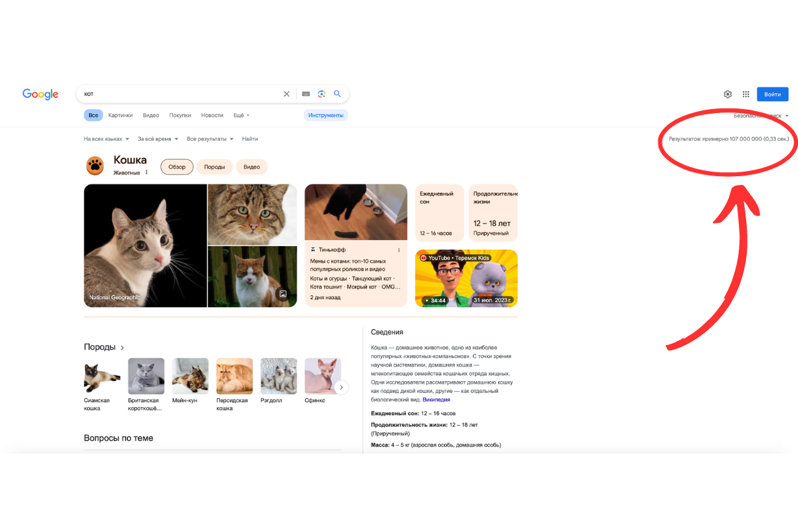798x532 pixels.
Task: Show more breeds with carousel arrow
Action: click(341, 387)
